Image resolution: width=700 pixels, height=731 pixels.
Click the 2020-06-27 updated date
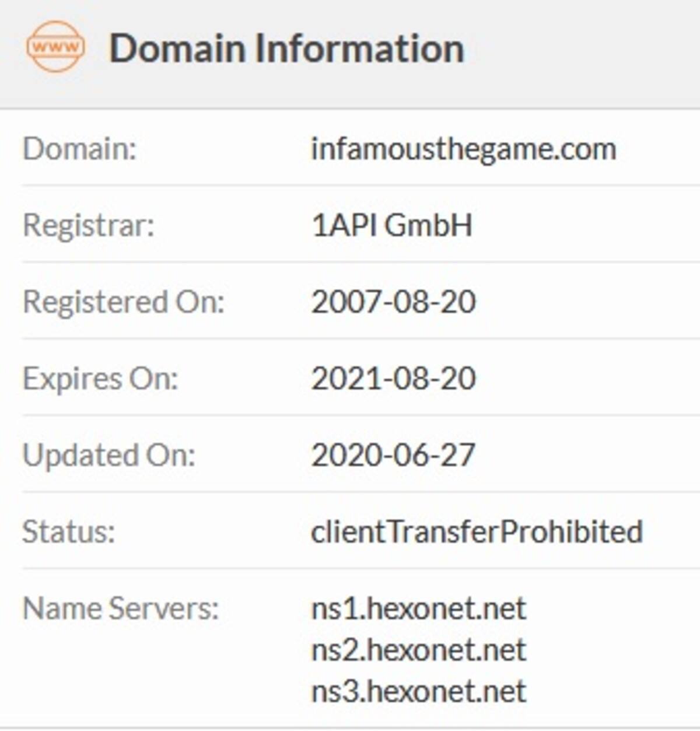(394, 455)
